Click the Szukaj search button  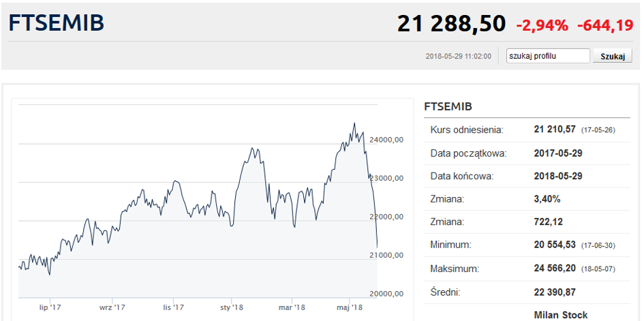tap(612, 56)
